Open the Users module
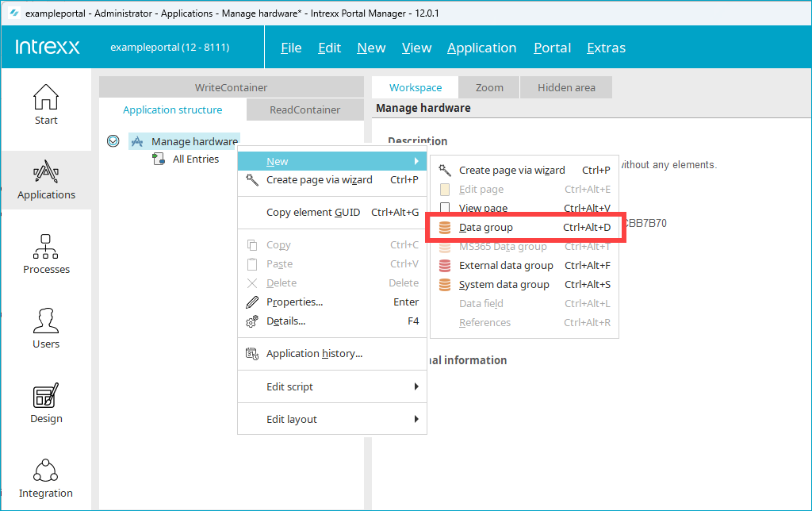The image size is (812, 511). (x=46, y=328)
